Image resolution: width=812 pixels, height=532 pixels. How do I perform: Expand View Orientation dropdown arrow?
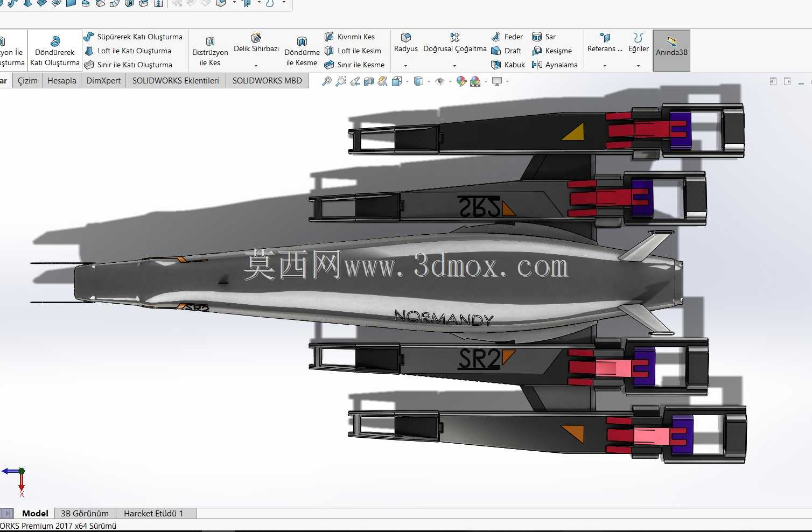pos(407,82)
